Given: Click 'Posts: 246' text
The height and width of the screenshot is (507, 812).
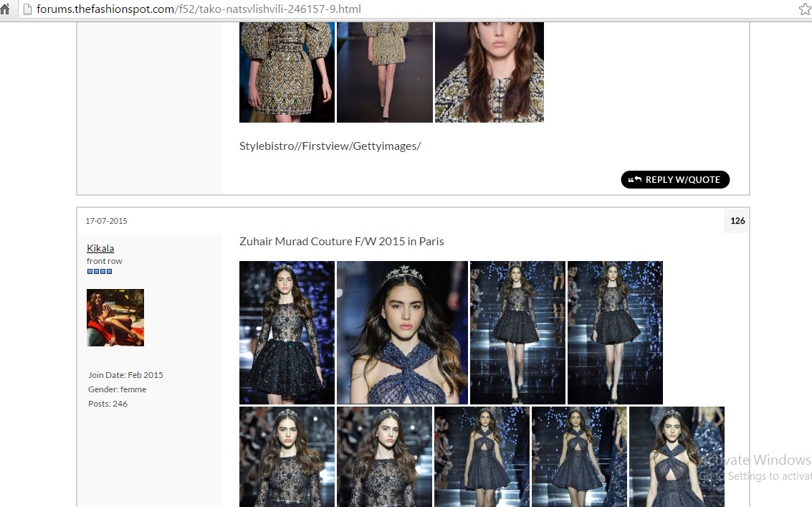Looking at the screenshot, I should pyautogui.click(x=108, y=404).
